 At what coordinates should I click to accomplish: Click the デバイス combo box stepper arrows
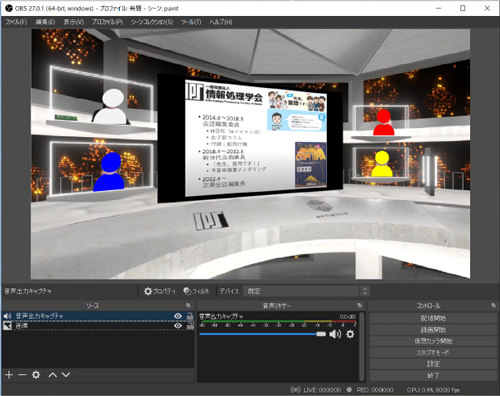(x=365, y=291)
